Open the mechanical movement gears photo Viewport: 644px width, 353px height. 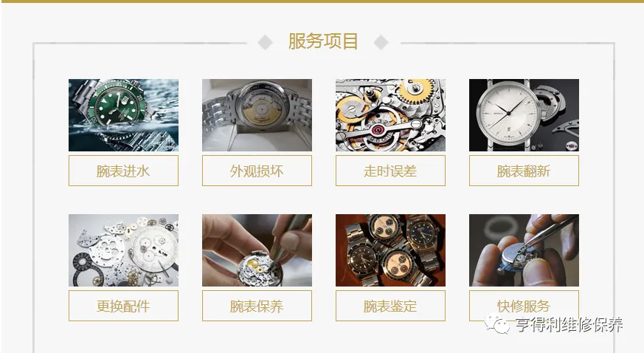(390, 115)
